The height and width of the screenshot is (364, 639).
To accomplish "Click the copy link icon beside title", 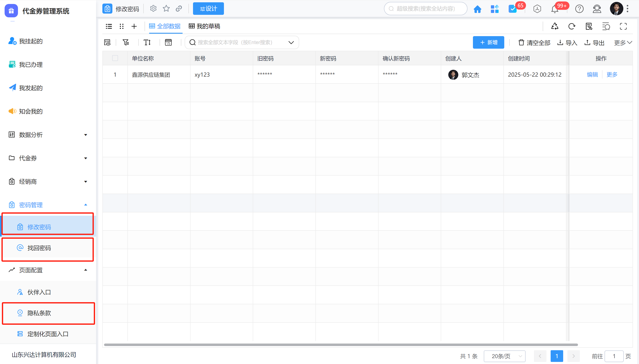I will coord(179,9).
